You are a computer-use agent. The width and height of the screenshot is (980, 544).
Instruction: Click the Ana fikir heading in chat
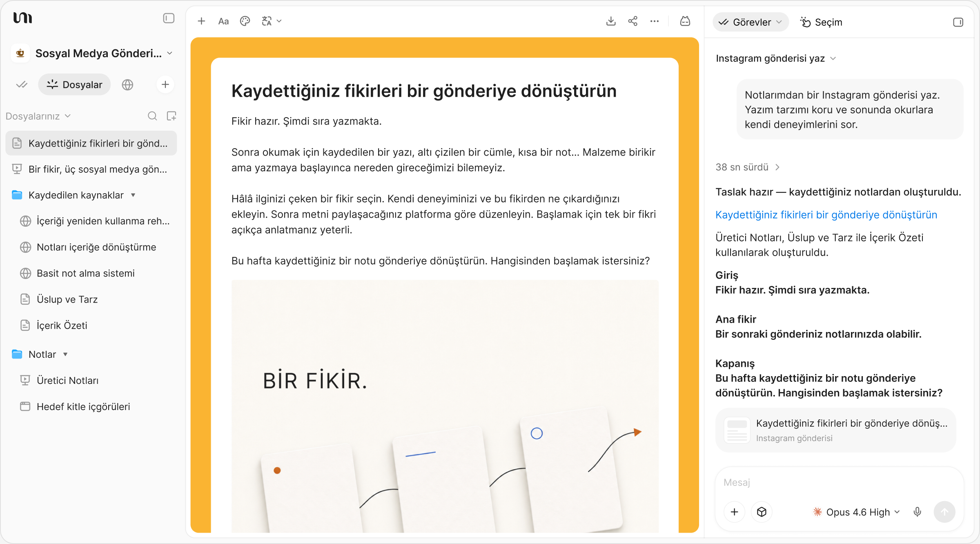pyautogui.click(x=736, y=319)
